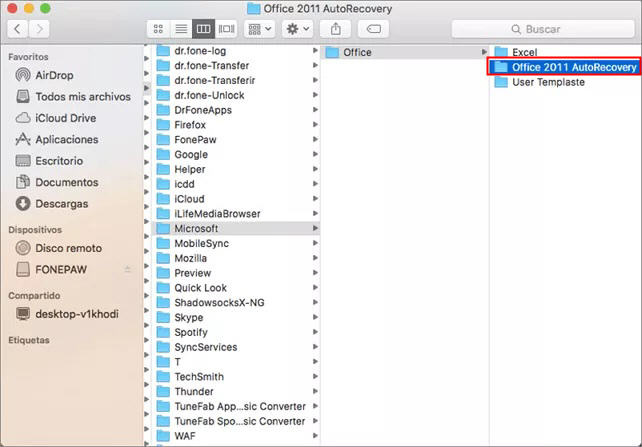
Task: Select the Office folder in second column
Action: [x=405, y=52]
